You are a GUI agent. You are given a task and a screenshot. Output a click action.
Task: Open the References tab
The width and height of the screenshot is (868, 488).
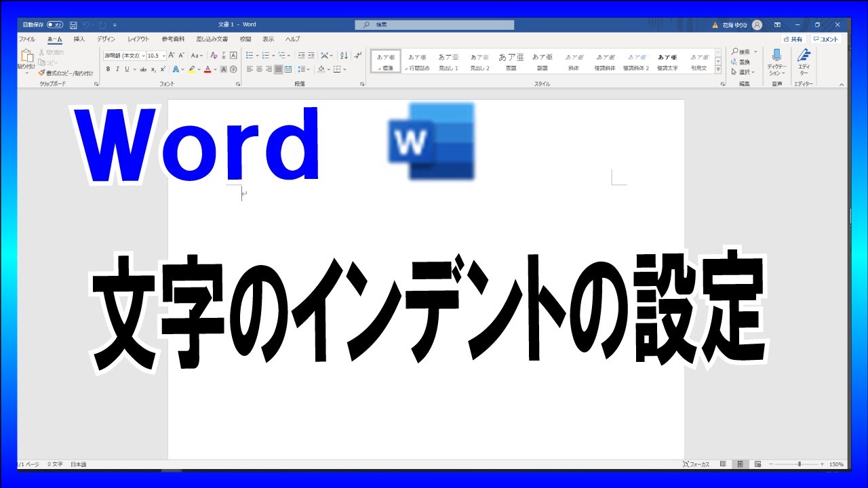[173, 39]
